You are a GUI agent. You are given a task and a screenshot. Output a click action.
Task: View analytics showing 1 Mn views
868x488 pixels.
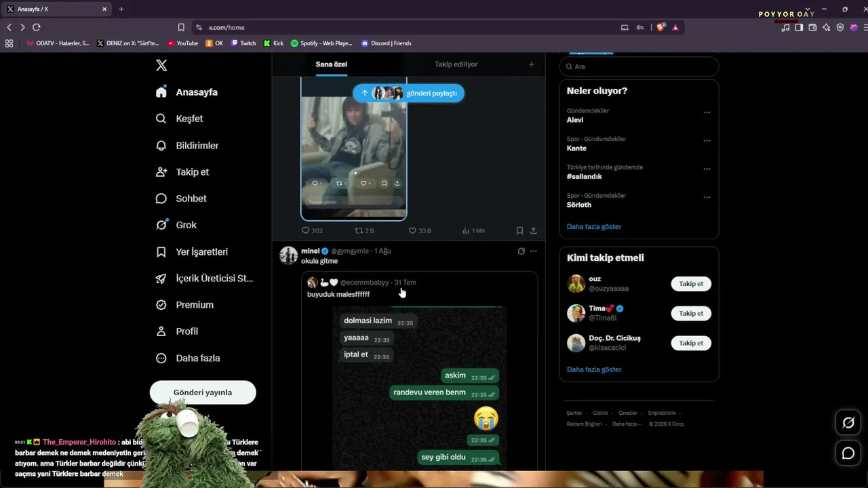[x=473, y=230]
